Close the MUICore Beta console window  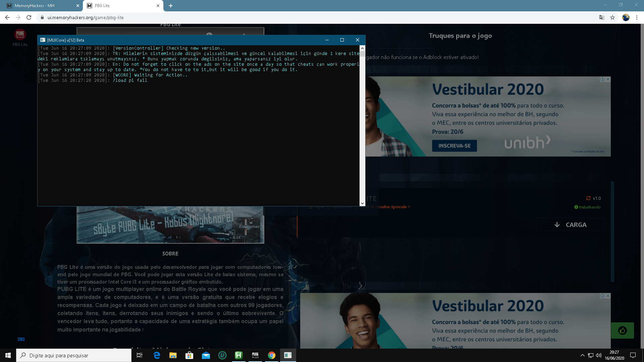(358, 40)
